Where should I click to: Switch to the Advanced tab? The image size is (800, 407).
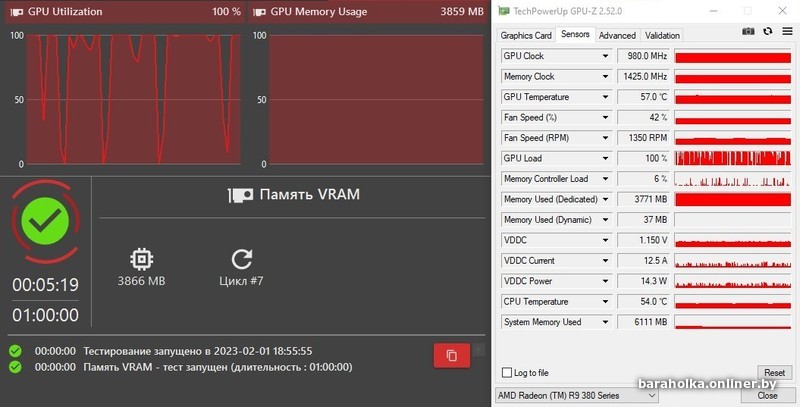point(617,35)
